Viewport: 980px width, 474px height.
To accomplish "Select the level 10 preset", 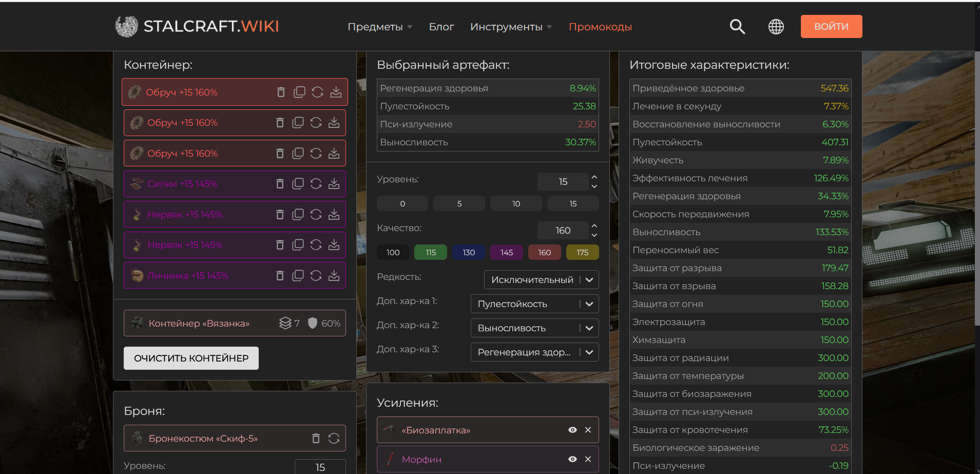I will [516, 204].
